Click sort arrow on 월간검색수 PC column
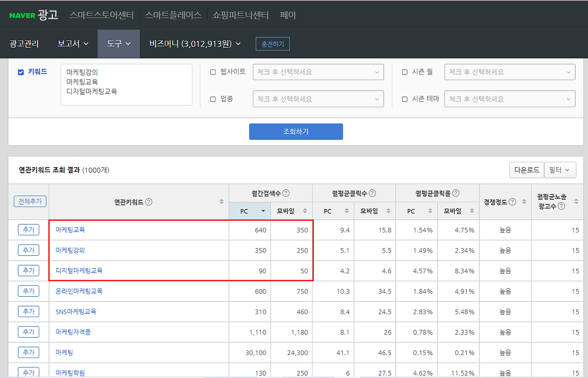The height and width of the screenshot is (378, 588). pos(263,211)
